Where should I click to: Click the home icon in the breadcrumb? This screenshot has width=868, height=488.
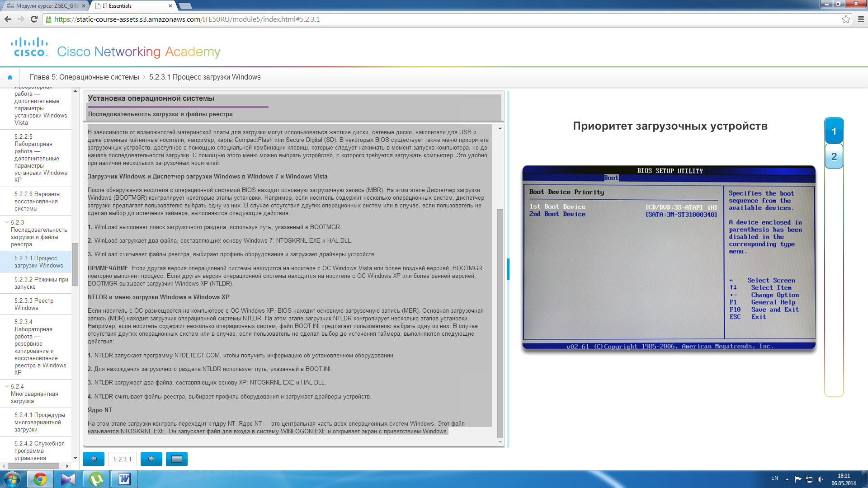click(x=10, y=77)
